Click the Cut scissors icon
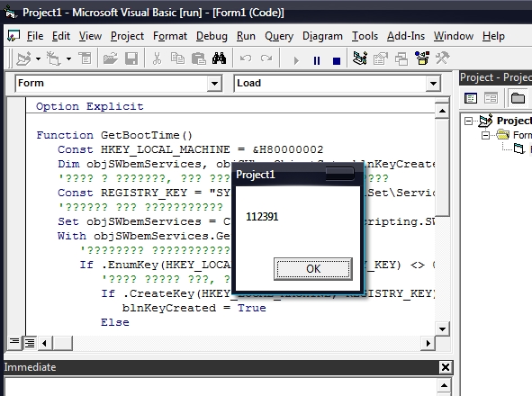The height and width of the screenshot is (396, 532). [x=157, y=58]
